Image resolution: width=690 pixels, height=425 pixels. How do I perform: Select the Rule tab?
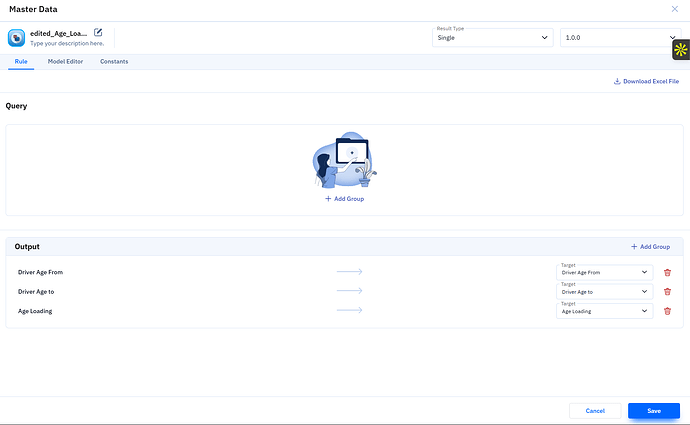[x=21, y=62]
